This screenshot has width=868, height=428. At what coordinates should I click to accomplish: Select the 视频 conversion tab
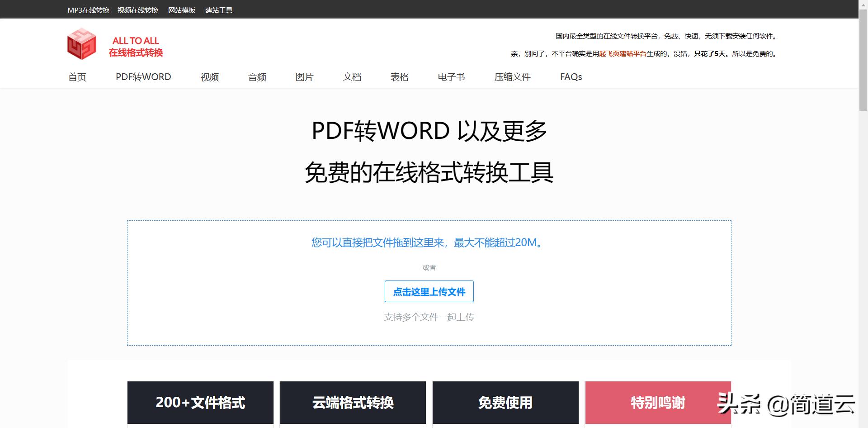209,77
